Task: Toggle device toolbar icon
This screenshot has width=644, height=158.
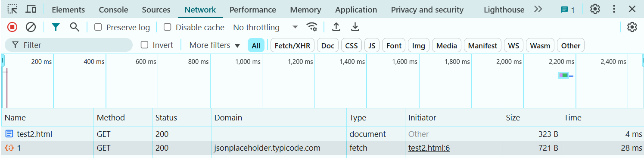Action: [31, 9]
